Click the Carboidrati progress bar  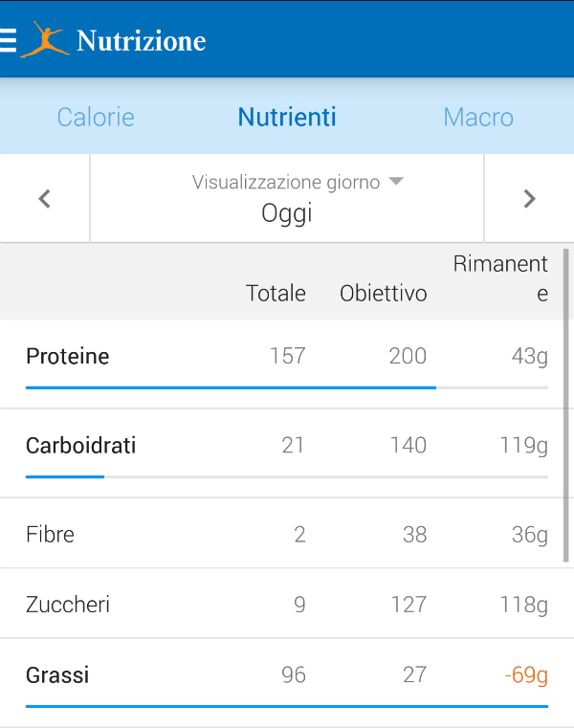click(x=287, y=476)
